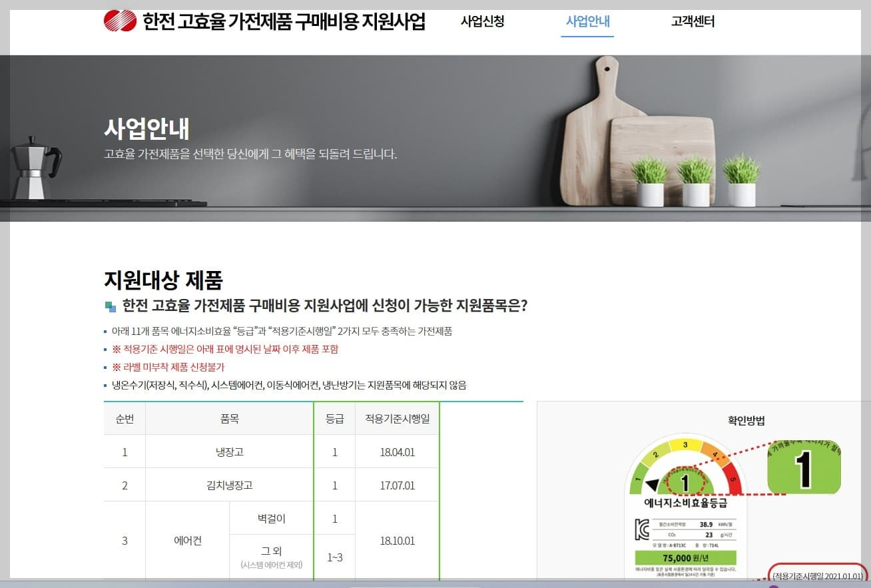Click the (적용기준시행일 2021.01.01) note
871x588 pixels.
point(816,577)
